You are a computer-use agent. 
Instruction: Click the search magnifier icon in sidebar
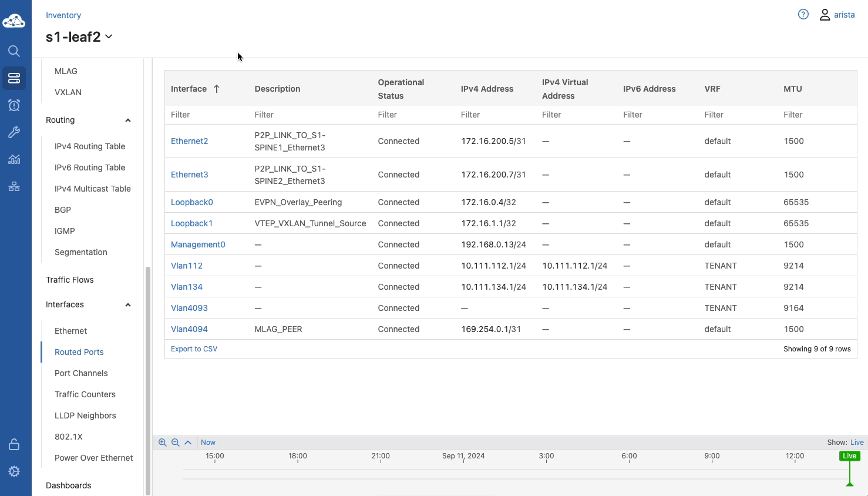pyautogui.click(x=14, y=51)
